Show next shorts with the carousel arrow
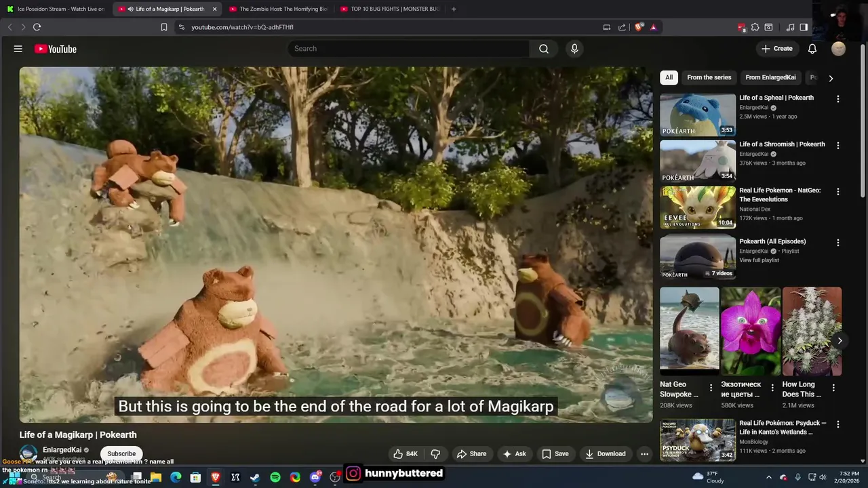Screen dimensions: 868x488 click(840, 341)
